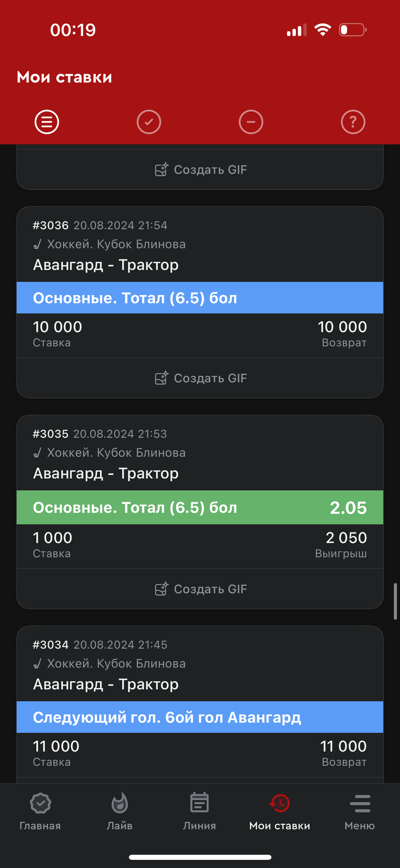Tap the 2 050 Выигрыш amount

click(x=346, y=538)
